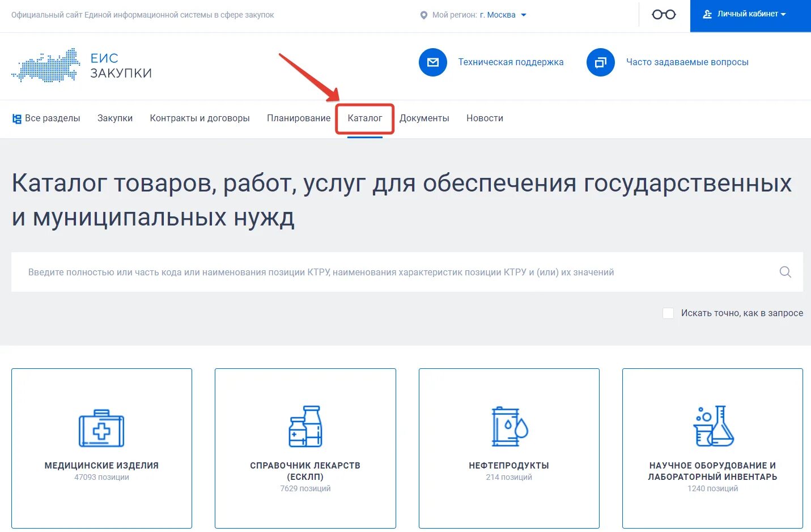Open the СПРАВОЧНИК ЛЕКАРСТВ (ЕСКЛП) category title
The height and width of the screenshot is (532, 811).
point(305,471)
